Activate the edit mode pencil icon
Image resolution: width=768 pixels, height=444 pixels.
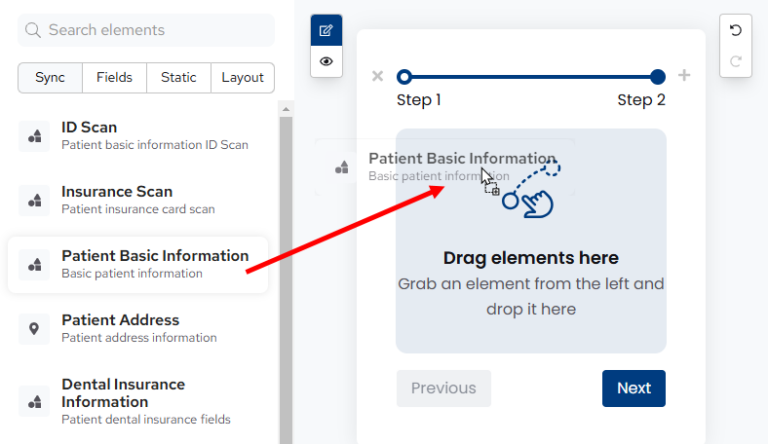(x=326, y=30)
